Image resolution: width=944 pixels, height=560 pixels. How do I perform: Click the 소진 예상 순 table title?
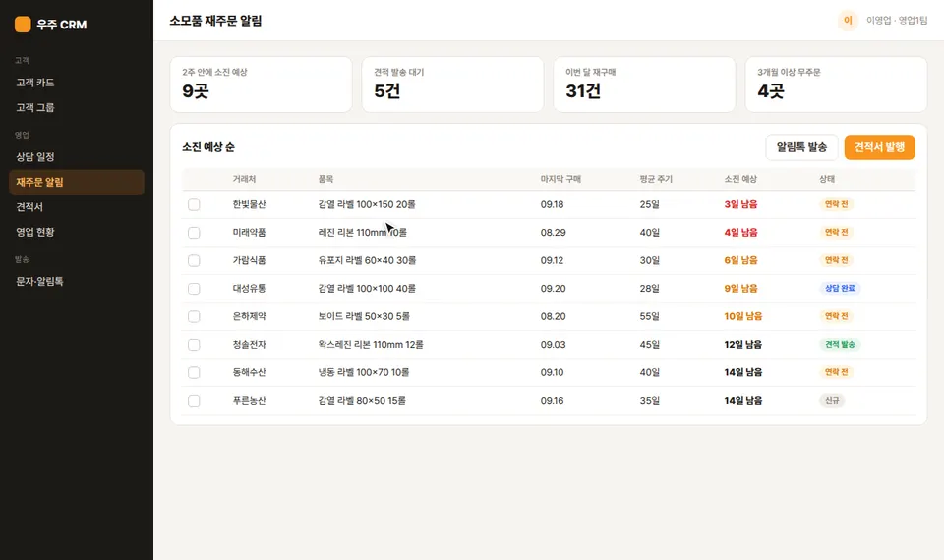pyautogui.click(x=208, y=147)
